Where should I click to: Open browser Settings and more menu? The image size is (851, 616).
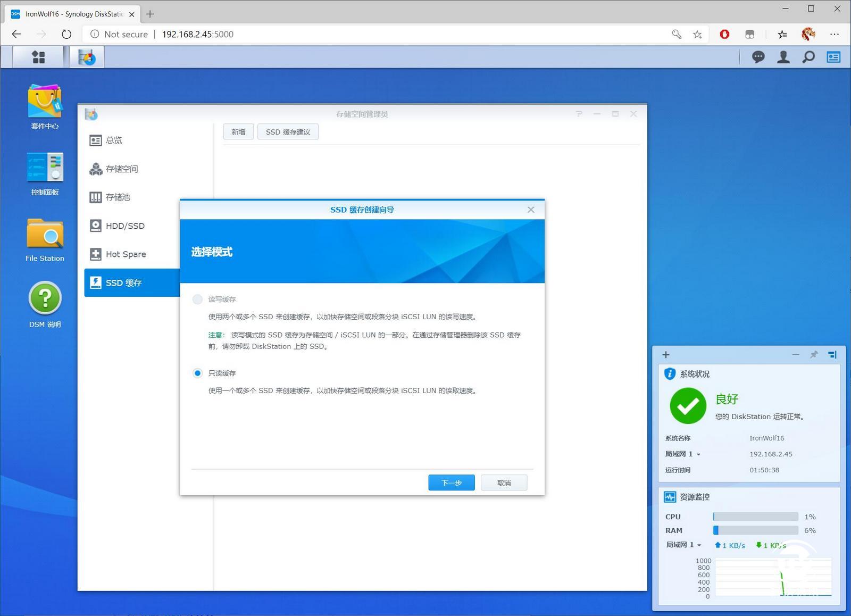835,34
